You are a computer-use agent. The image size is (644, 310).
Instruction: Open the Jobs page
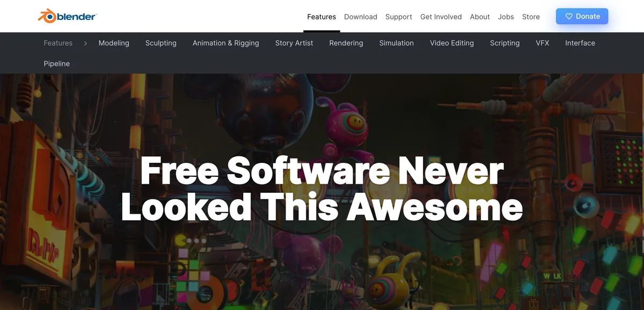pos(506,17)
